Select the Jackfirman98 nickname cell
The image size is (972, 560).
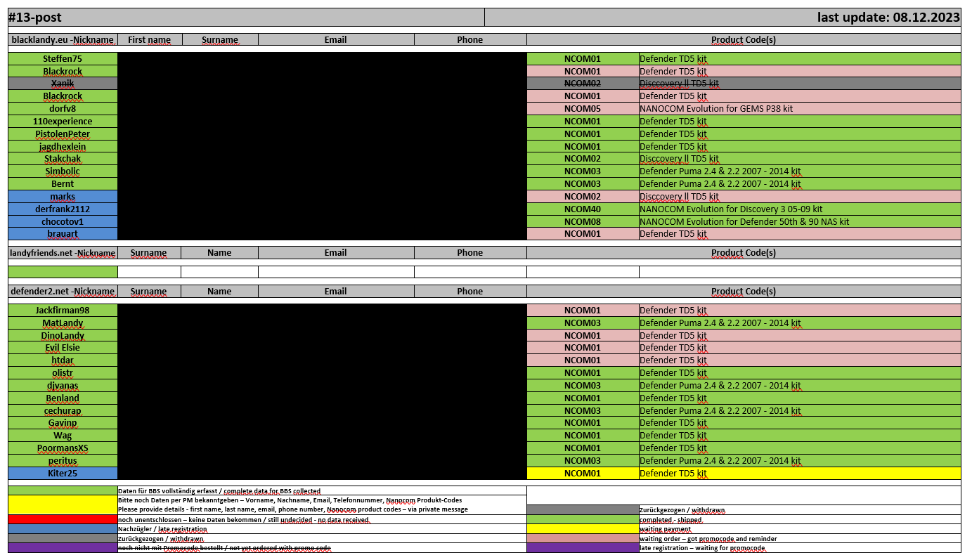63,311
